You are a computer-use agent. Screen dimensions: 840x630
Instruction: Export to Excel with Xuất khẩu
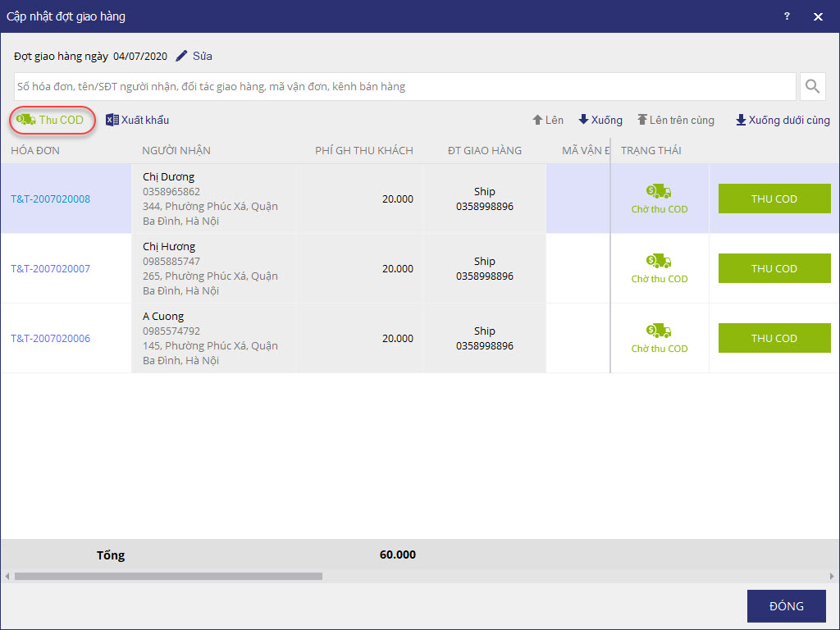pyautogui.click(x=137, y=120)
